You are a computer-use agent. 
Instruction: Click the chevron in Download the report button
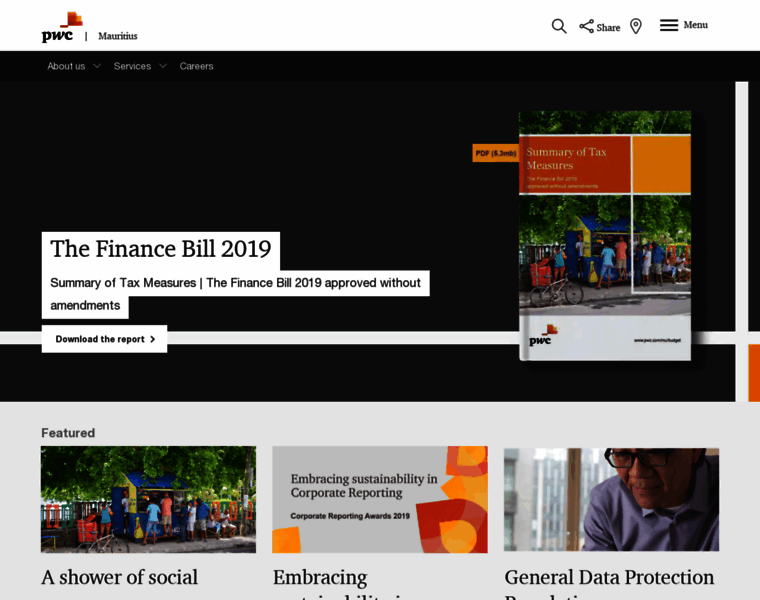[x=153, y=339]
